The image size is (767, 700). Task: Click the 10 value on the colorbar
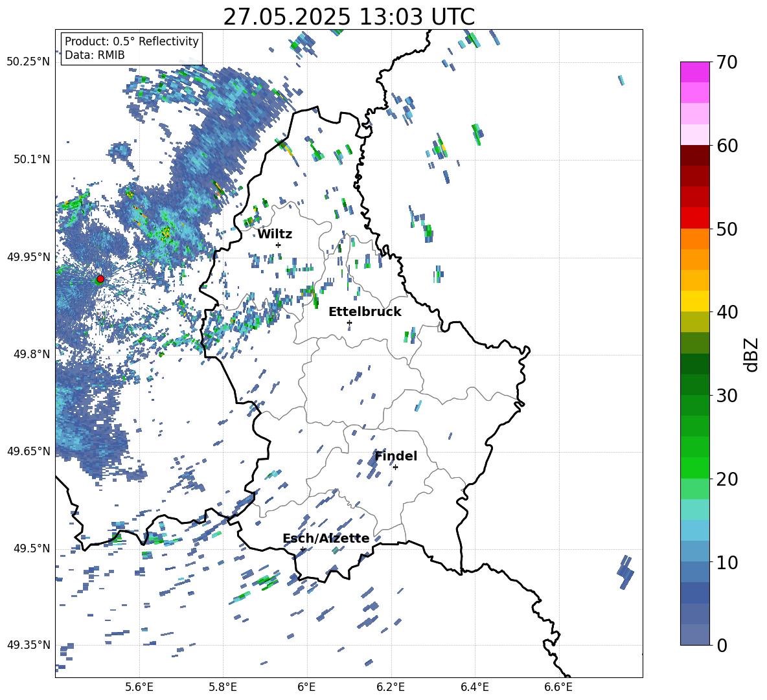click(727, 562)
